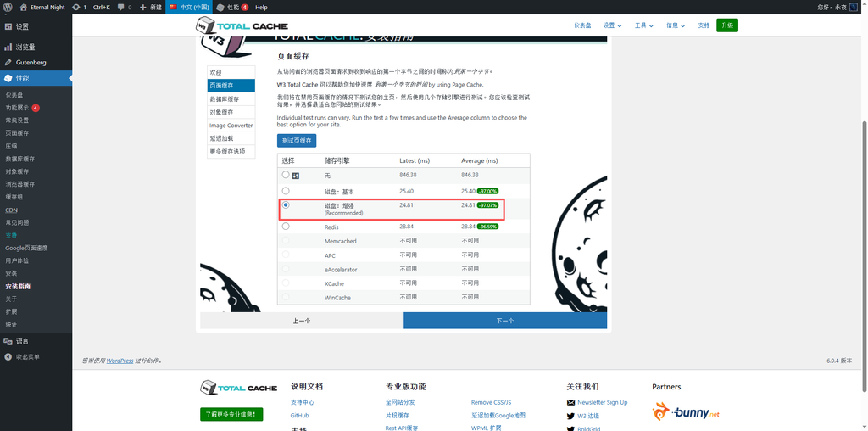
Task: Click the 下一个 next button
Action: coord(505,320)
